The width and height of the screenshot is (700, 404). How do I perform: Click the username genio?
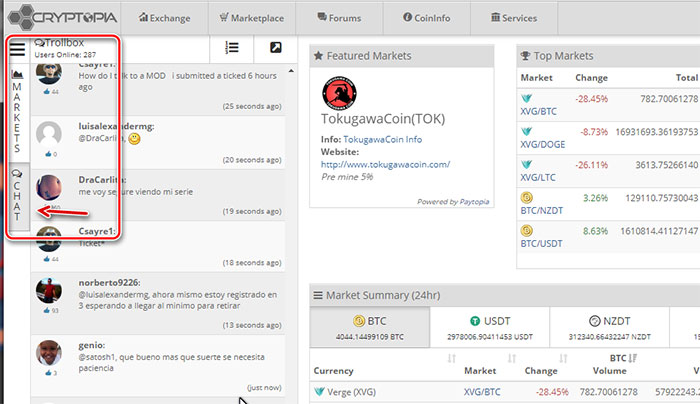[x=92, y=345]
